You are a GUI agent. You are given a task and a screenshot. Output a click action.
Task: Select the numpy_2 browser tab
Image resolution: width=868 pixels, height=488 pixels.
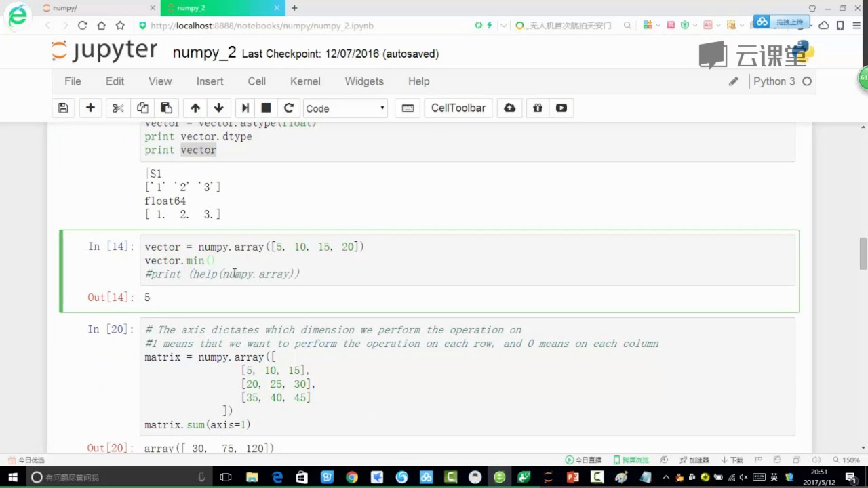tap(222, 8)
